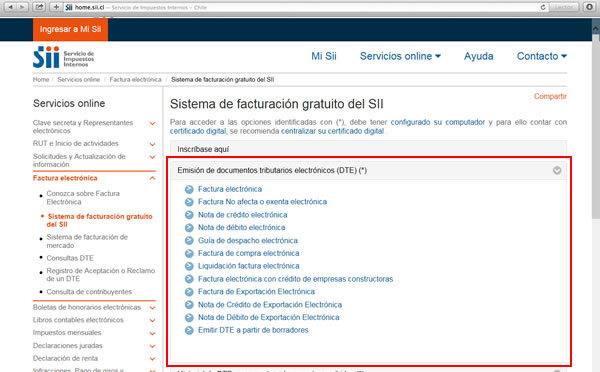
Task: Click arrow icon beside Factura No afecta
Action: point(189,202)
